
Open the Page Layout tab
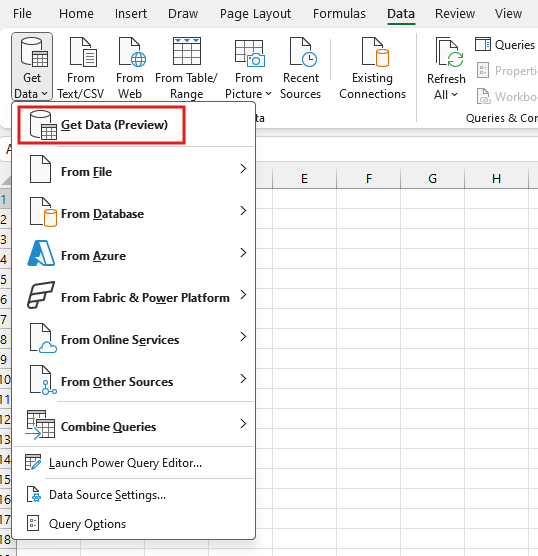(255, 14)
